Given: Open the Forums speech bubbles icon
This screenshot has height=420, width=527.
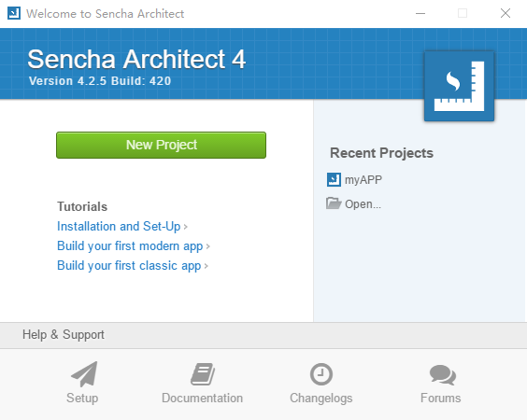Looking at the screenshot, I should pyautogui.click(x=443, y=374).
